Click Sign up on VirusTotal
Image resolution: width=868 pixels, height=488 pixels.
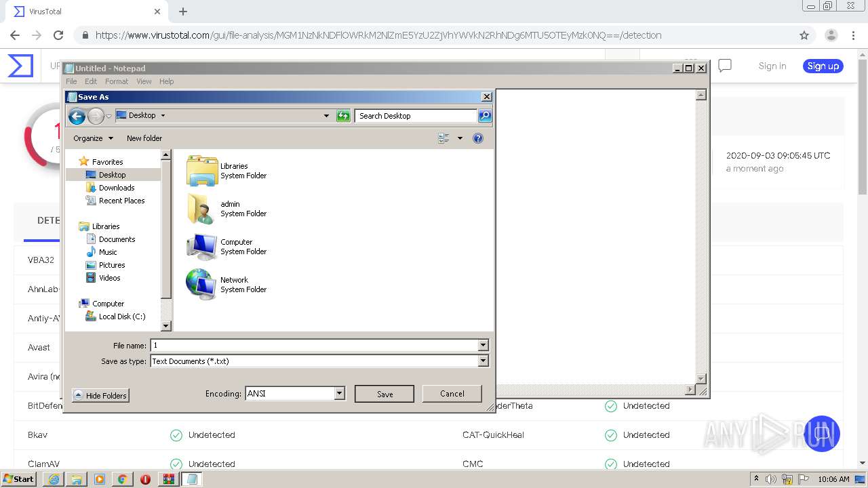(x=823, y=66)
